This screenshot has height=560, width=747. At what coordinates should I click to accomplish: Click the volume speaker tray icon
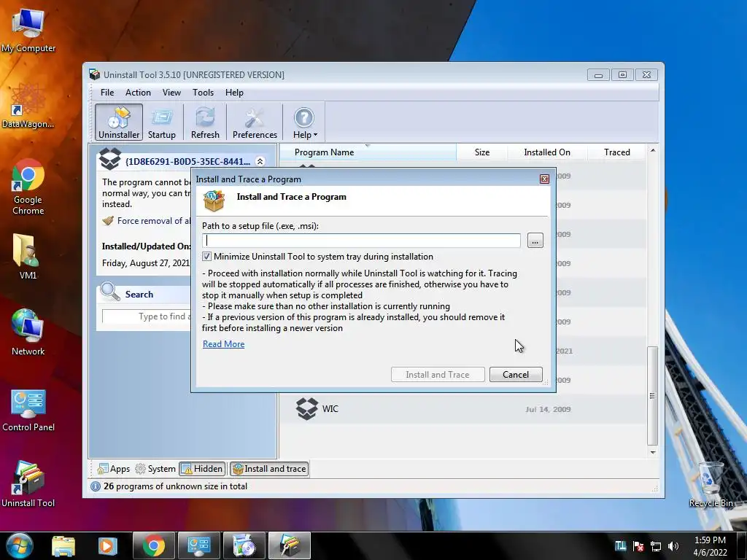[x=673, y=547]
